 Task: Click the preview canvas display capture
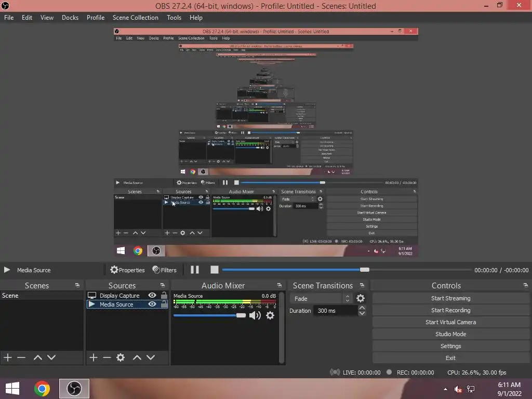265,142
